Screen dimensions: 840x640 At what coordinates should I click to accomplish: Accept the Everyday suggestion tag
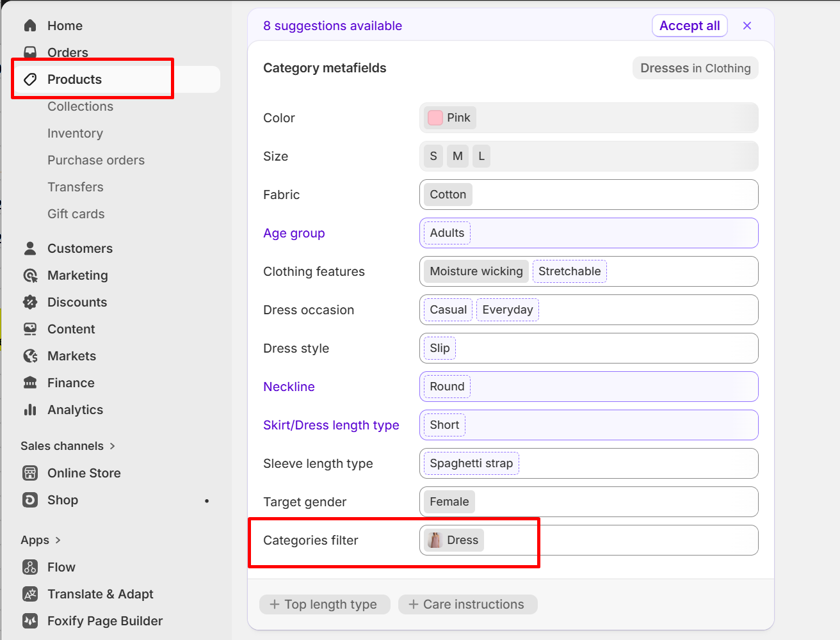coord(508,310)
